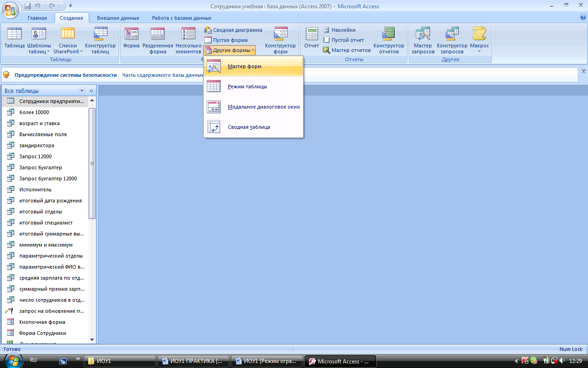Viewport: 588px width, 368px height.
Task: Click the Разделенная форма button
Action: point(158,40)
